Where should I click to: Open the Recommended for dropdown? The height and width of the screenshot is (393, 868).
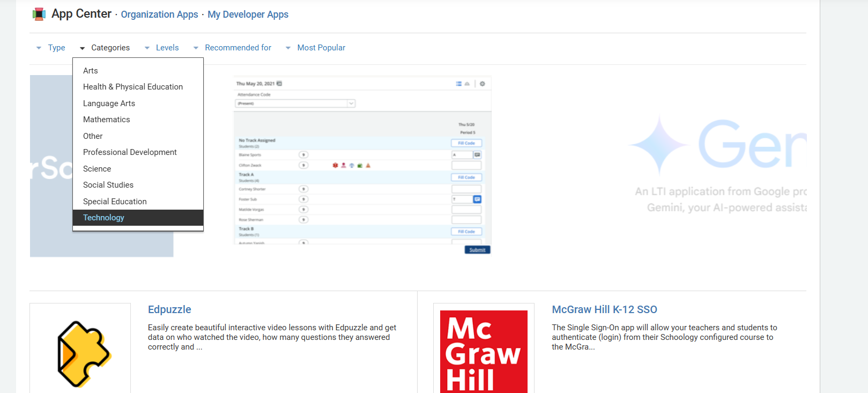click(x=232, y=48)
